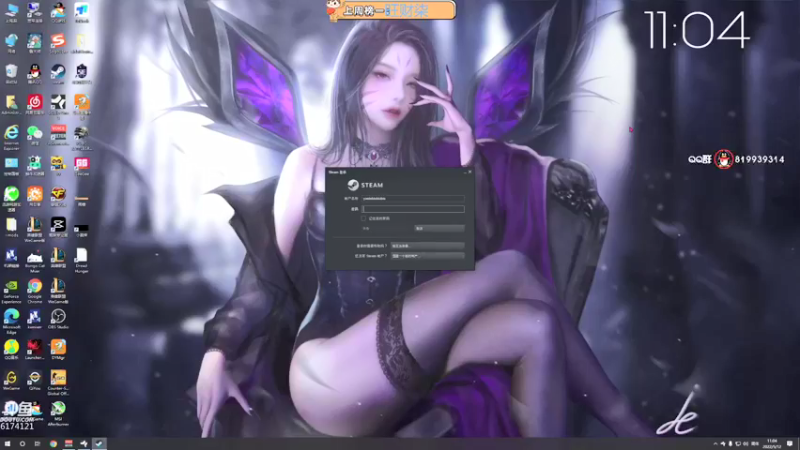Select the QQ penguin desktop shortcut
The image size is (800, 450).
[35, 73]
